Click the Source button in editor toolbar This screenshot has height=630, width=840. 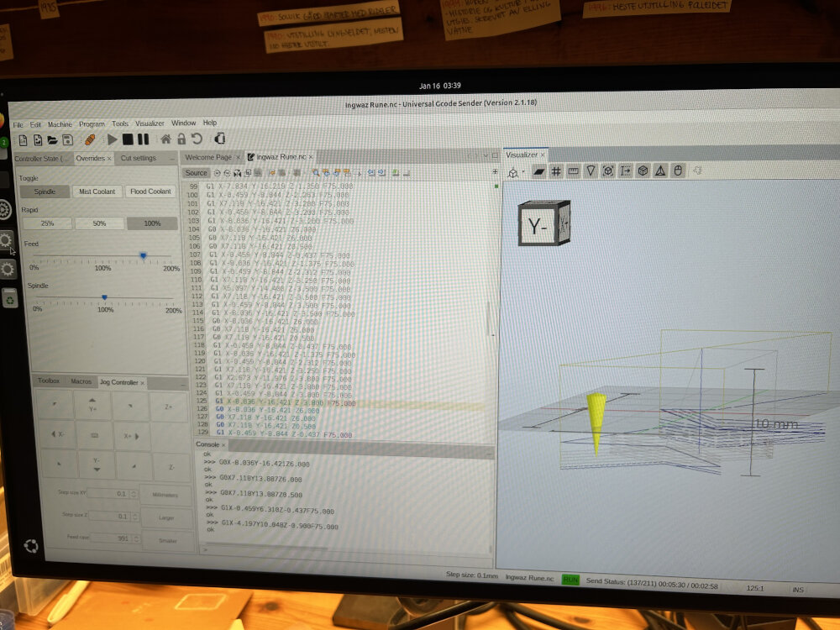tap(196, 173)
